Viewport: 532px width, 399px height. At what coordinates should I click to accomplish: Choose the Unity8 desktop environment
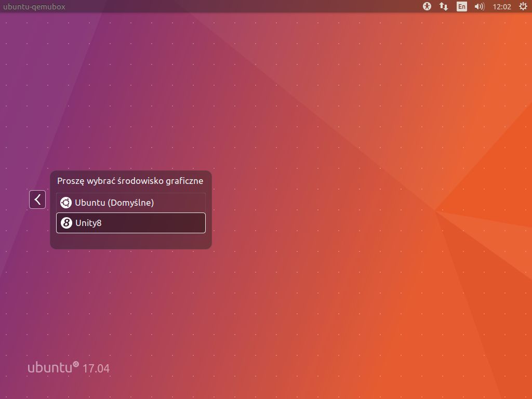click(x=130, y=223)
